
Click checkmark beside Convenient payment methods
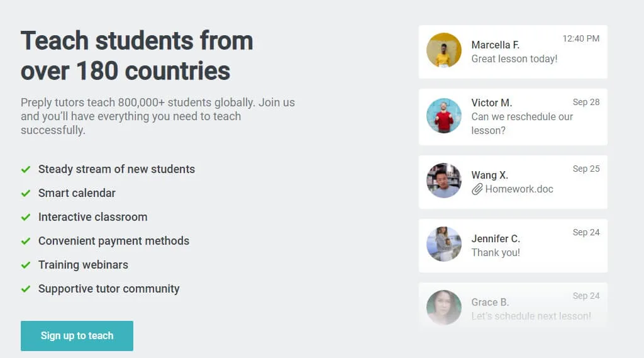26,241
